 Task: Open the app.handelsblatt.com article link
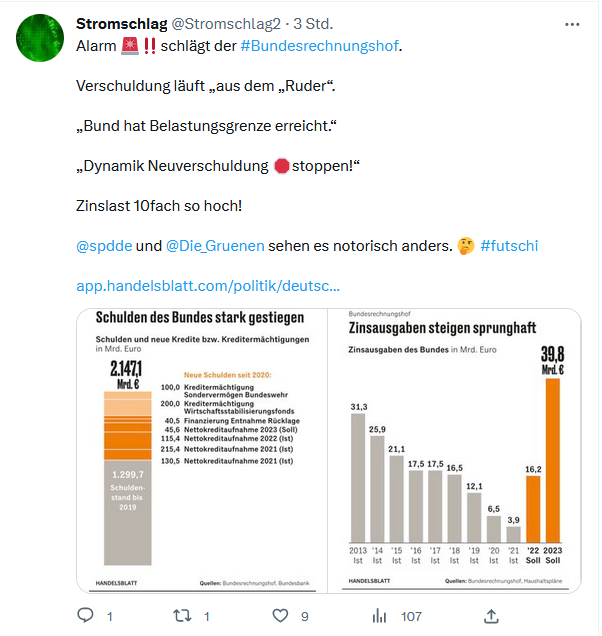click(208, 286)
